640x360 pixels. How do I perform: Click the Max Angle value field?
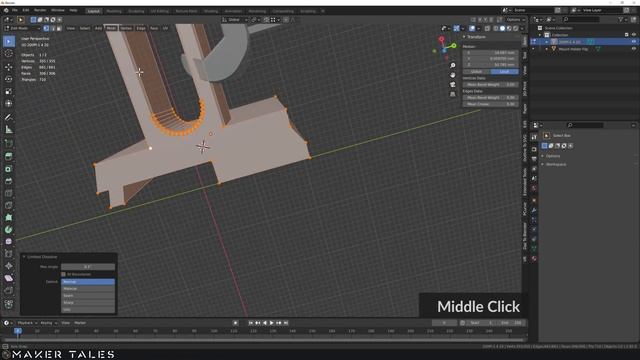point(88,267)
